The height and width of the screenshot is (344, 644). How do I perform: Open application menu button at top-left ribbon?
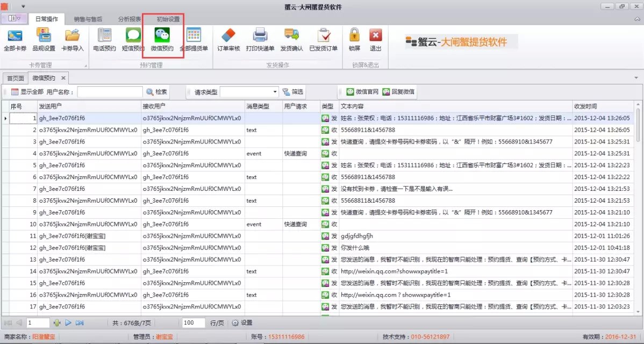pyautogui.click(x=14, y=18)
